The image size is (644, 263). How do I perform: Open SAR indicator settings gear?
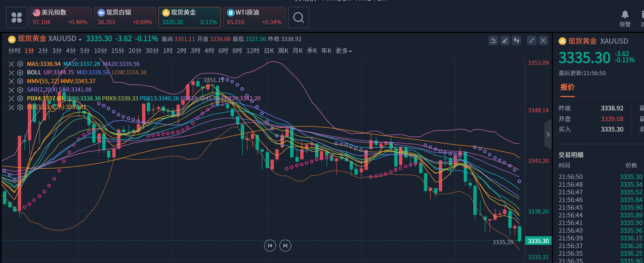pos(20,90)
